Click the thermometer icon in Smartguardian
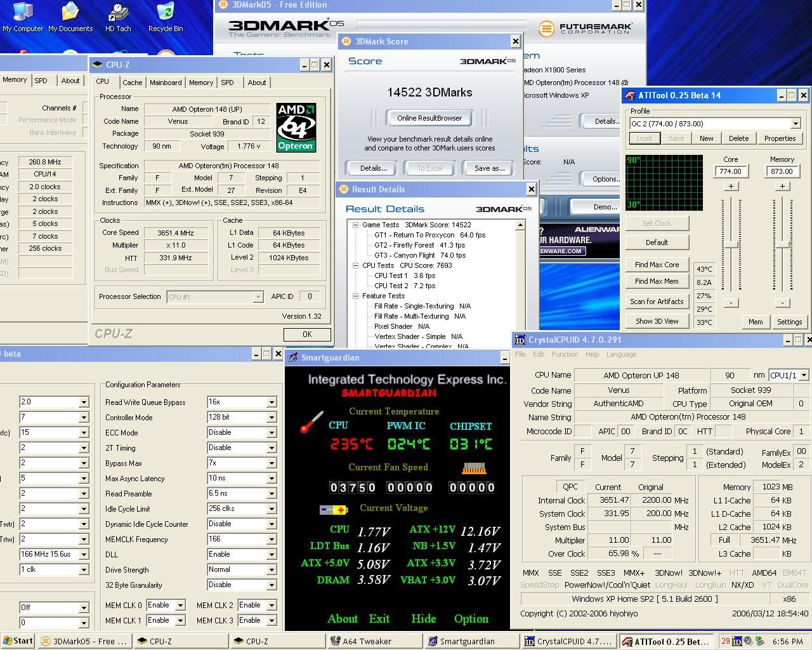Image resolution: width=812 pixels, height=650 pixels. click(x=311, y=423)
